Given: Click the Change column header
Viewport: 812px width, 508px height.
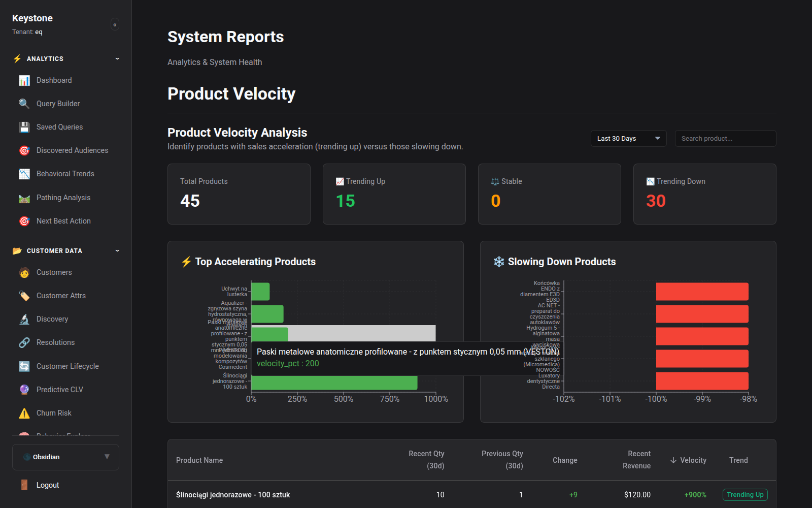Looking at the screenshot, I should (x=565, y=460).
